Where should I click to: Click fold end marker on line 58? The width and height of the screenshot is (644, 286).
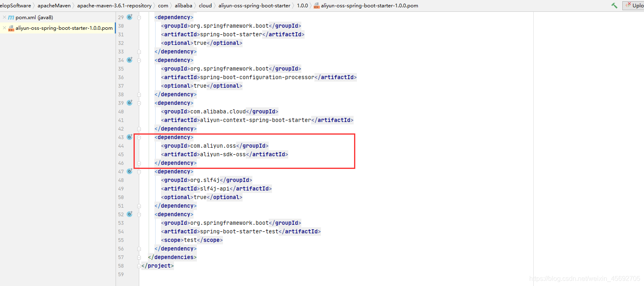point(139,266)
